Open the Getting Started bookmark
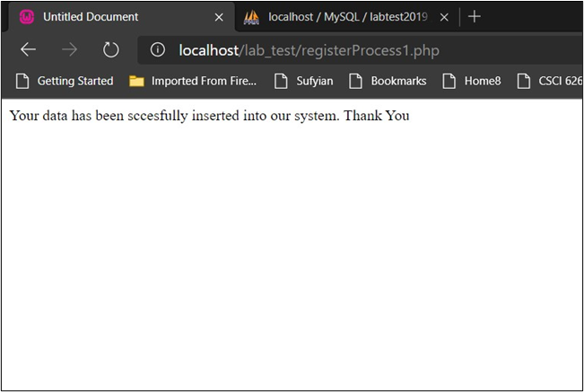 [x=65, y=81]
